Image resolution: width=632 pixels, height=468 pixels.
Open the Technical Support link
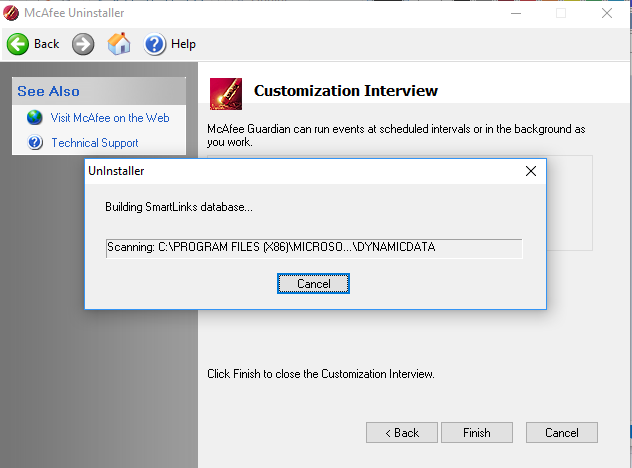[x=95, y=143]
